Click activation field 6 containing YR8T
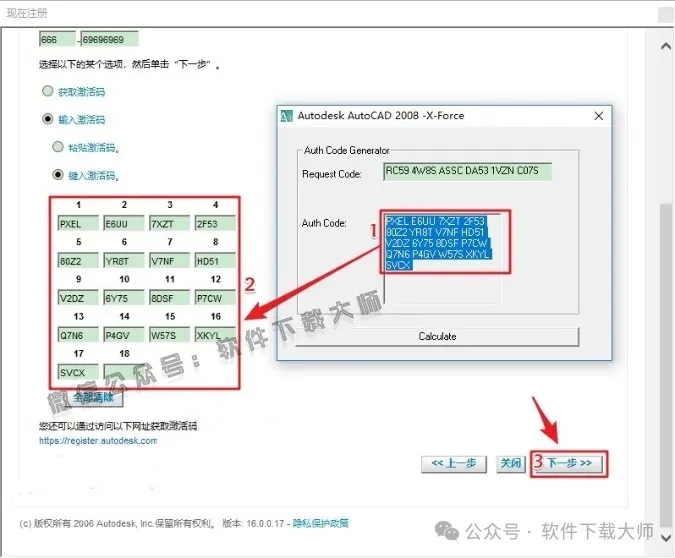The image size is (675, 558). 124,260
